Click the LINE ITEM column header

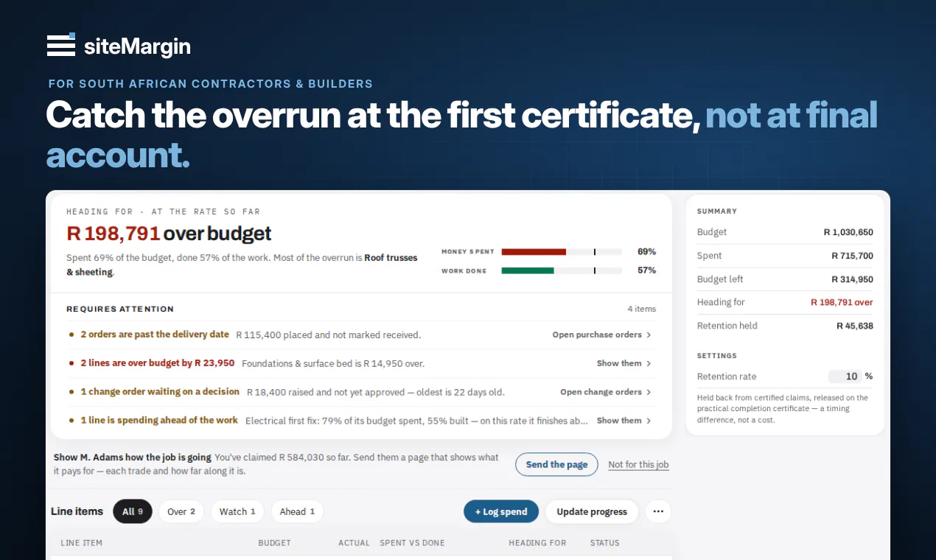[81, 543]
